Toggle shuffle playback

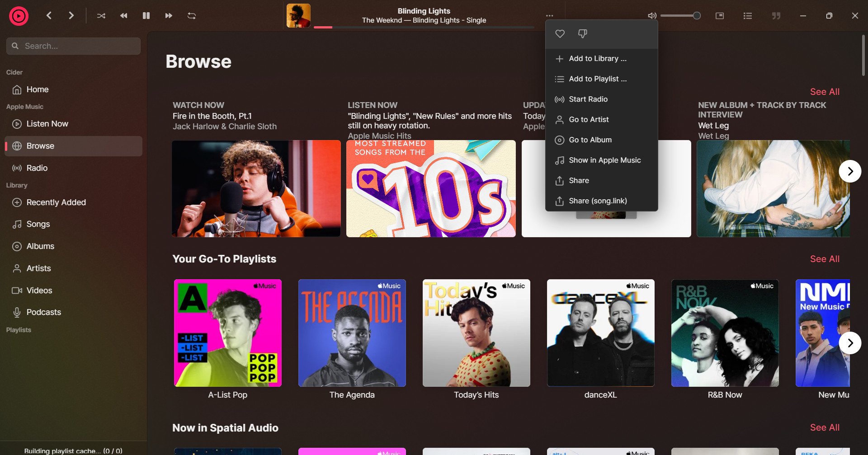[x=101, y=16]
